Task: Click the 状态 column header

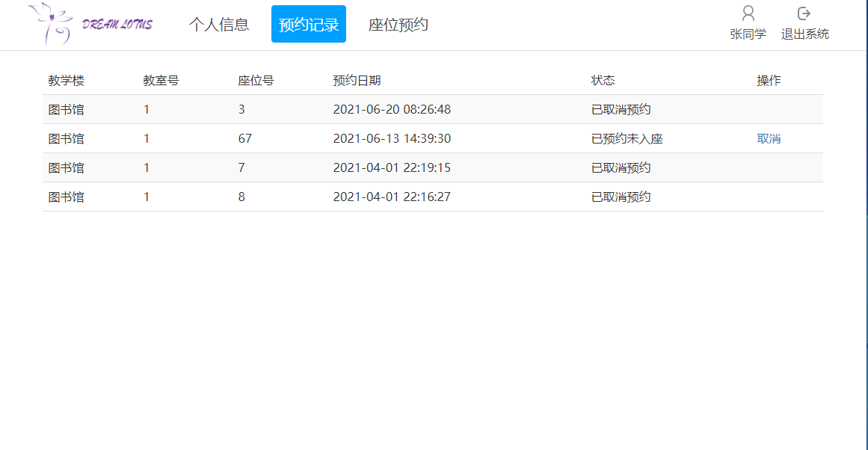Action: [603, 80]
